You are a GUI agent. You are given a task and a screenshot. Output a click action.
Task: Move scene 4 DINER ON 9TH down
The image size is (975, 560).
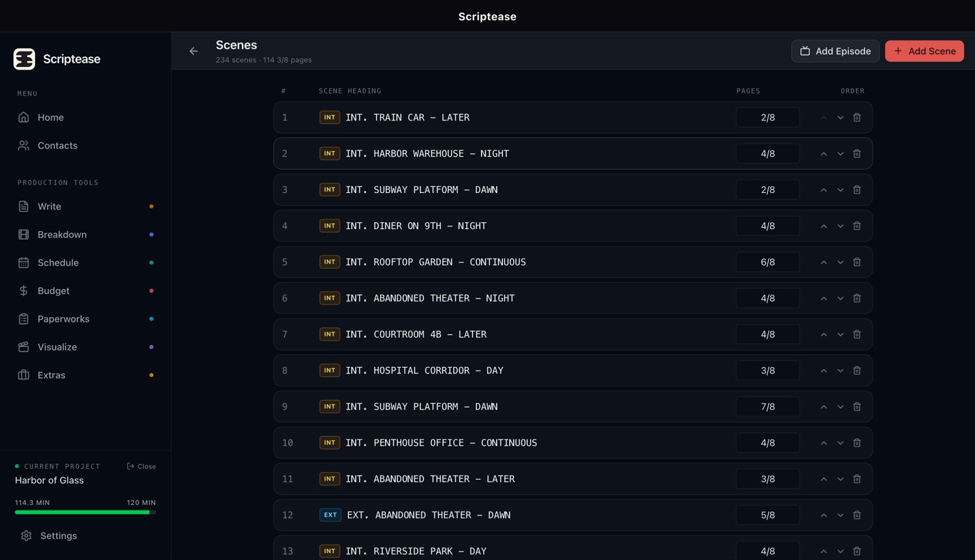(841, 226)
